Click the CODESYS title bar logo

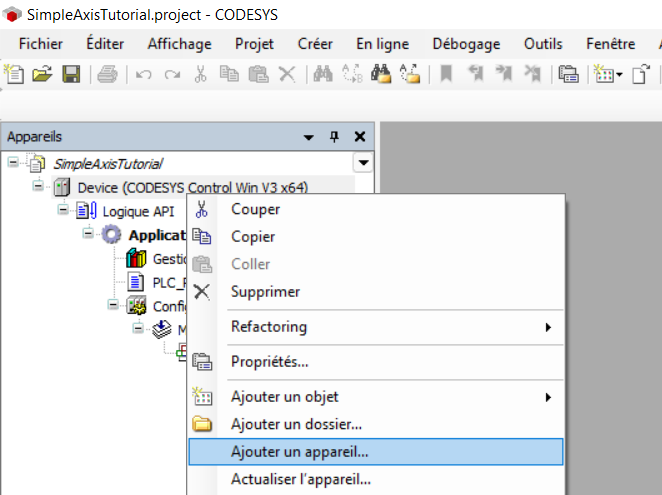[12, 15]
